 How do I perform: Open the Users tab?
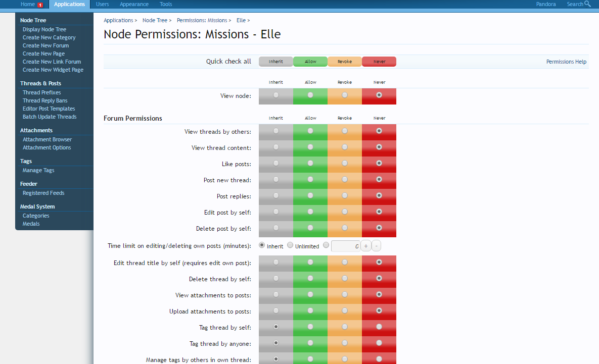(x=102, y=4)
